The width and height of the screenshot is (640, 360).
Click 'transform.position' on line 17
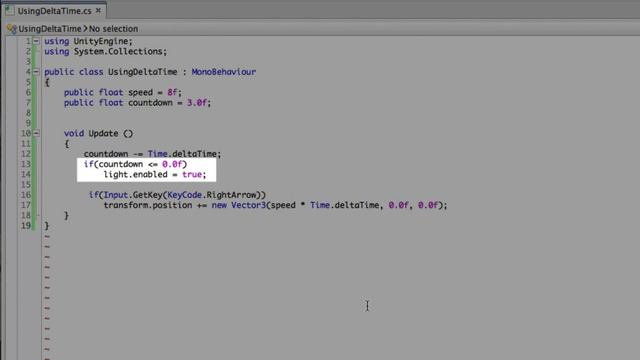point(148,205)
